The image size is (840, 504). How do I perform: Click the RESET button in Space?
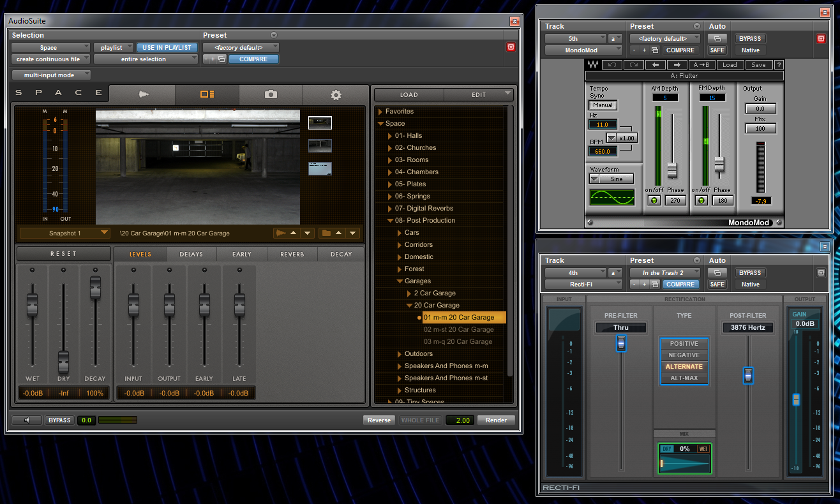coord(63,254)
